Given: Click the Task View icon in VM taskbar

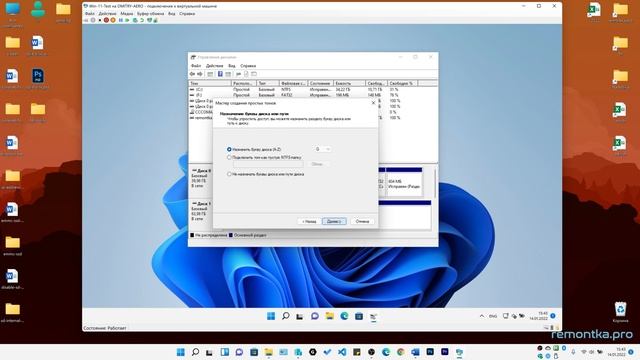Looking at the screenshot, I should (300, 316).
